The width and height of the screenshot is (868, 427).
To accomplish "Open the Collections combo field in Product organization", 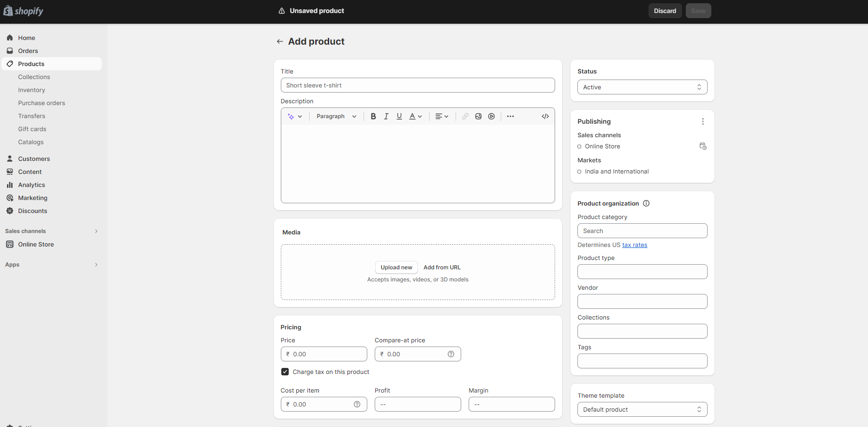I will point(642,331).
